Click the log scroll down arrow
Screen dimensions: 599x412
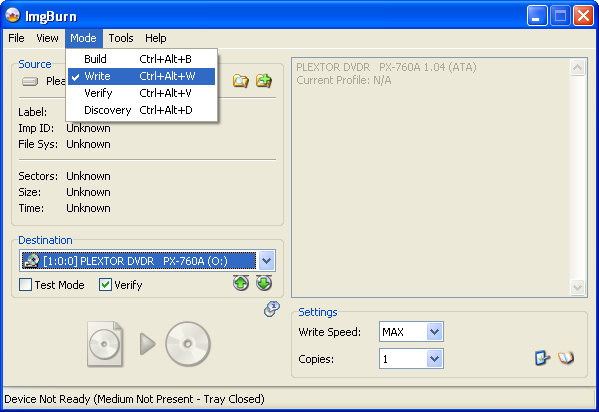coord(577,287)
